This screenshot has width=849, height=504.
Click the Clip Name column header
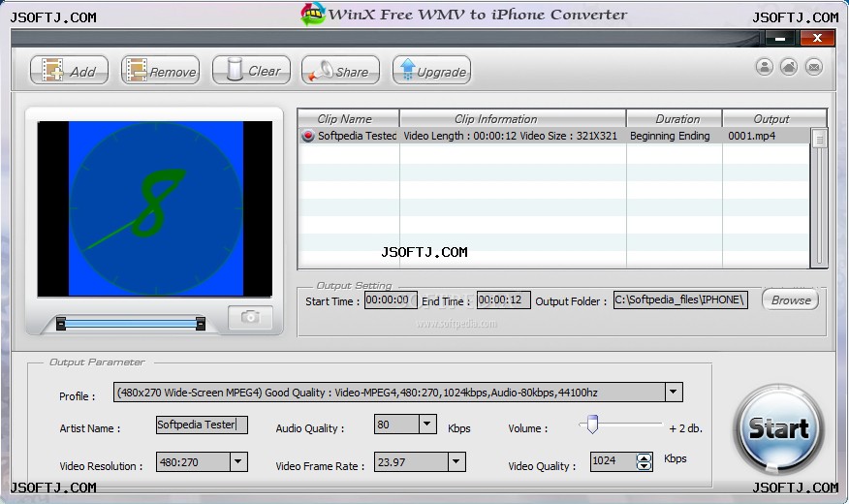[349, 118]
